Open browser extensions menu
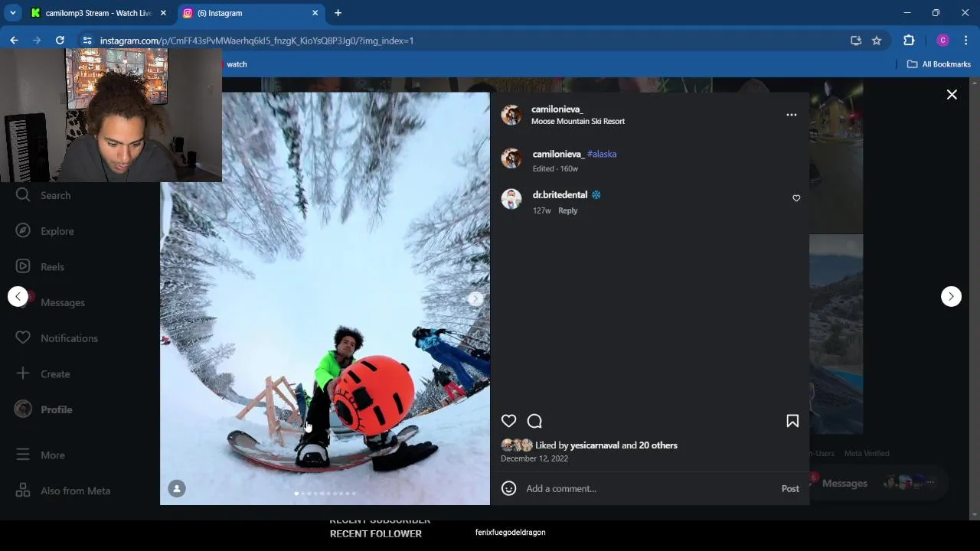This screenshot has width=980, height=551. pos(909,41)
